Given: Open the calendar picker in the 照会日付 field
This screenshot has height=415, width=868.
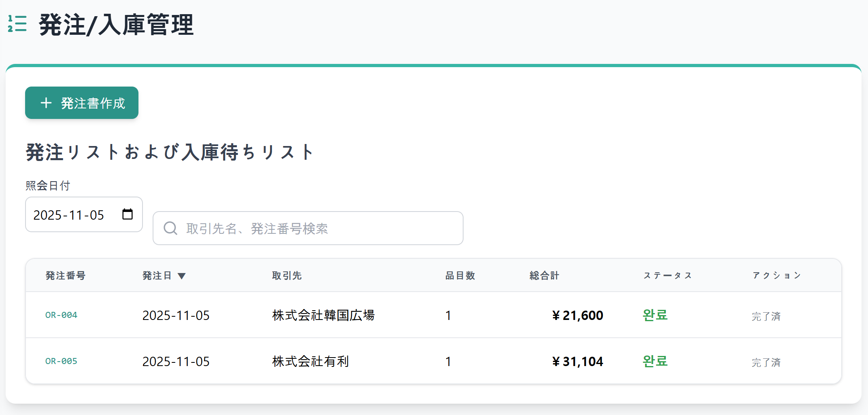Looking at the screenshot, I should pyautogui.click(x=128, y=214).
